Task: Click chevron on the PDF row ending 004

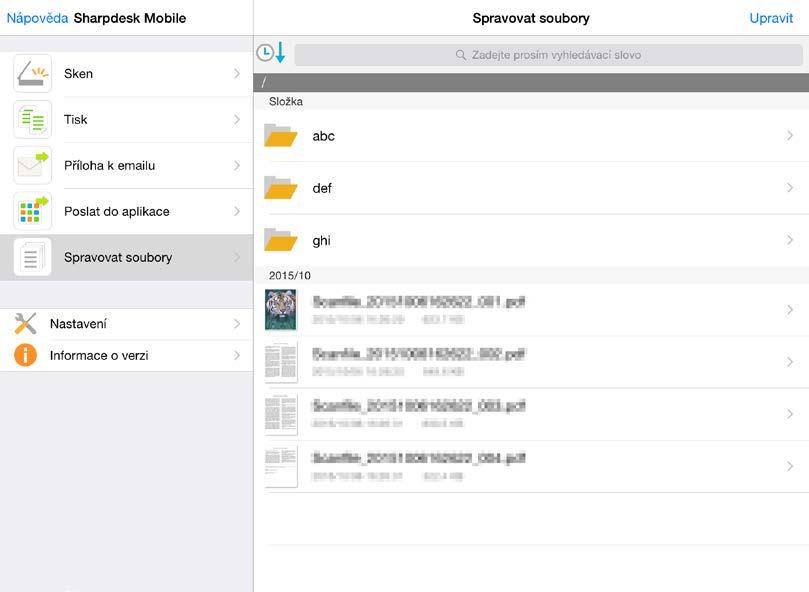Action: pos(790,466)
